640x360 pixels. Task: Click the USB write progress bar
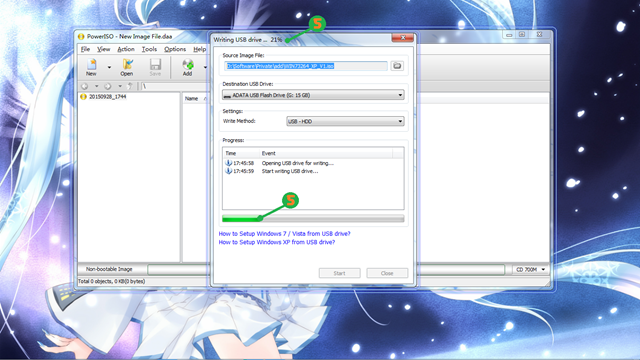tap(313, 219)
